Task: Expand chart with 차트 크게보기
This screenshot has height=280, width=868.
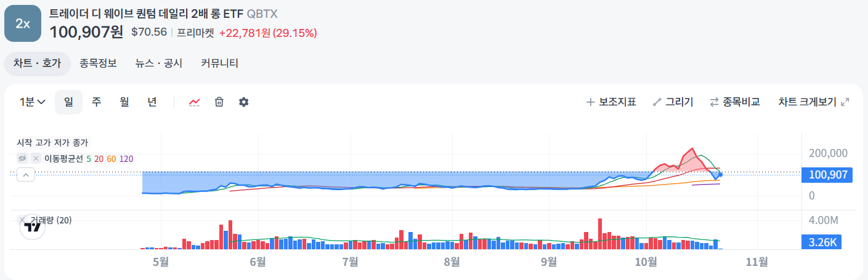Action: pyautogui.click(x=814, y=102)
